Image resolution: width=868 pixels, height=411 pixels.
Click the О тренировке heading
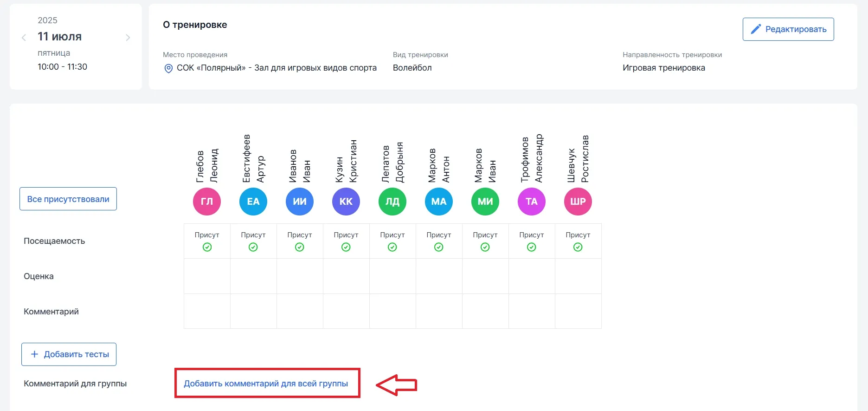click(195, 25)
